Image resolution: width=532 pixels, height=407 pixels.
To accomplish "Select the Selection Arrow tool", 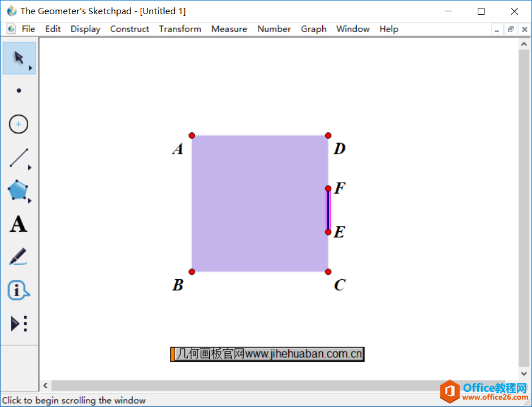I will [19, 58].
